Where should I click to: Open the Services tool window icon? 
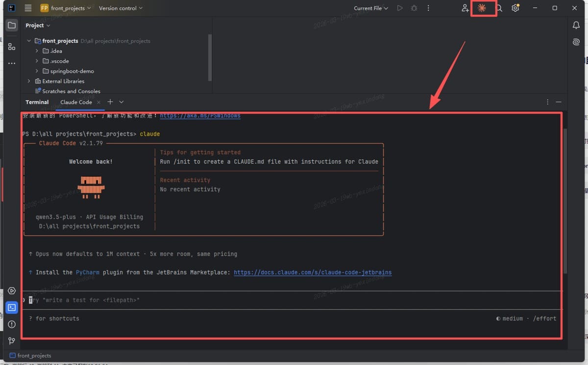(12, 291)
